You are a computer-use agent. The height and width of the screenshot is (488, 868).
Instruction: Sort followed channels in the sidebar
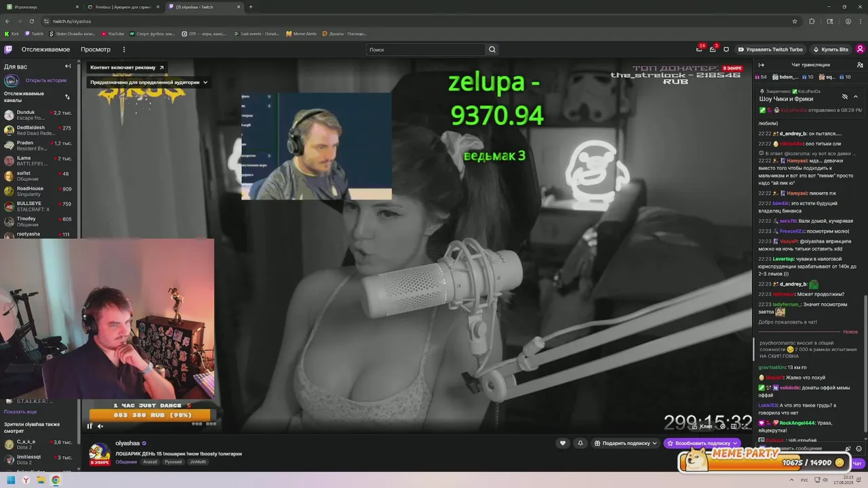(67, 97)
